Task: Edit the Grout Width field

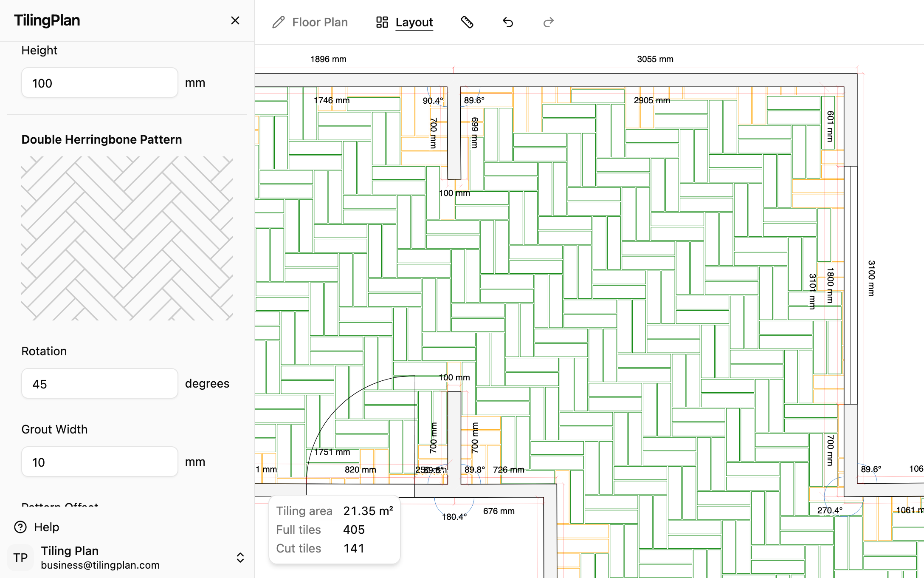Action: click(x=100, y=462)
